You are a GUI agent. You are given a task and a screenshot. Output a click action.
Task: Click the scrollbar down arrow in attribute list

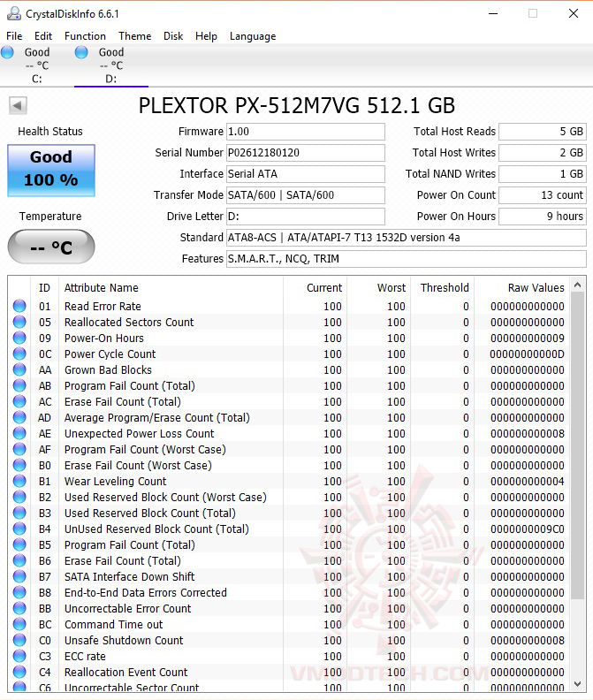tap(577, 683)
